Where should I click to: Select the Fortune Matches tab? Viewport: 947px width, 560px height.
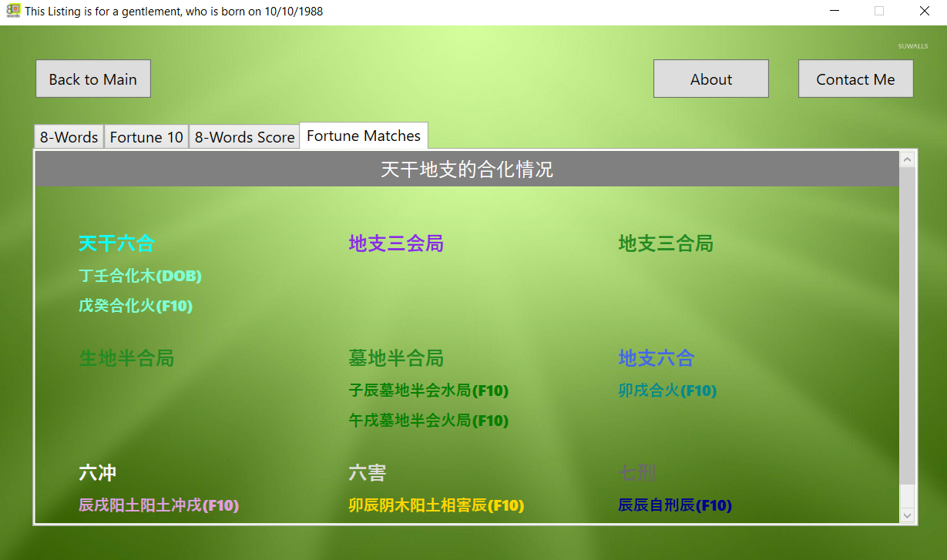tap(364, 136)
